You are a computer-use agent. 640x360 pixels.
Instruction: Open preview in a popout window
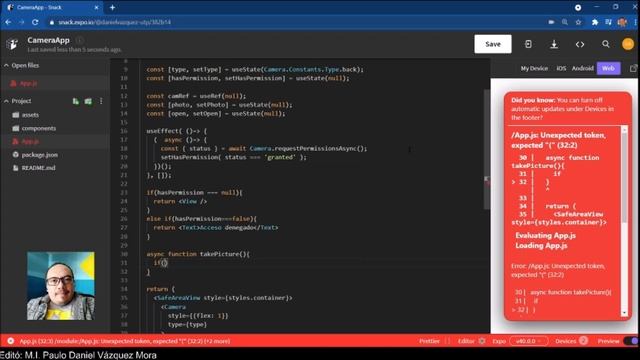[633, 68]
